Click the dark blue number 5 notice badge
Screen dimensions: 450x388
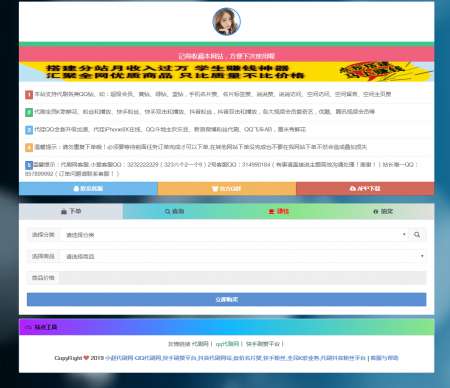(x=29, y=165)
